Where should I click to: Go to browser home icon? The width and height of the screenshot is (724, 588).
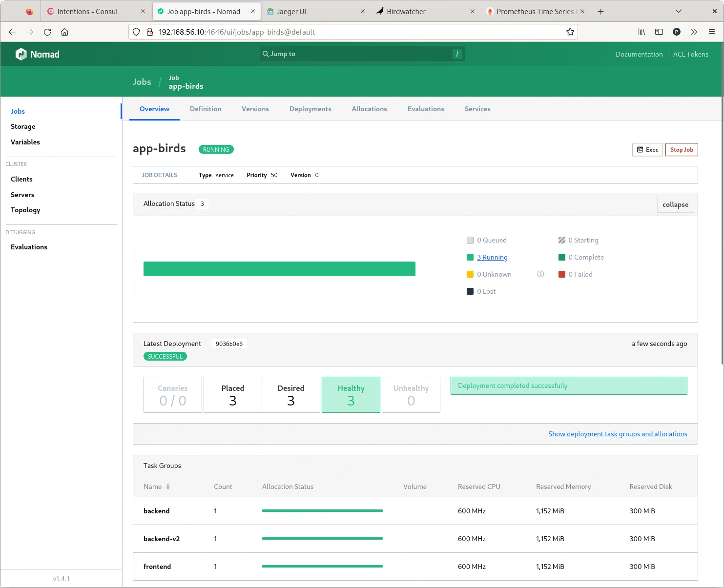pos(64,32)
